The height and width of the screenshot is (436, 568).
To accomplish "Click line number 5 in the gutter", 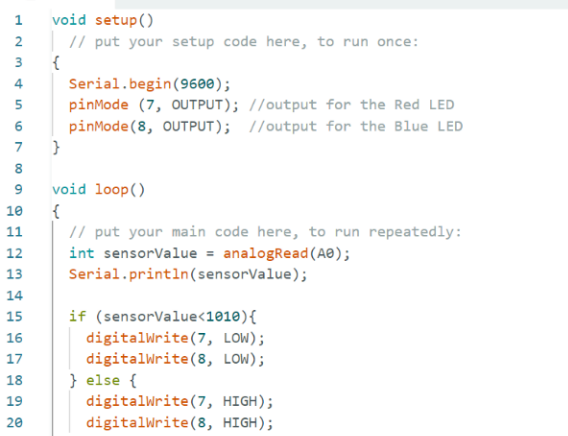I will point(18,105).
